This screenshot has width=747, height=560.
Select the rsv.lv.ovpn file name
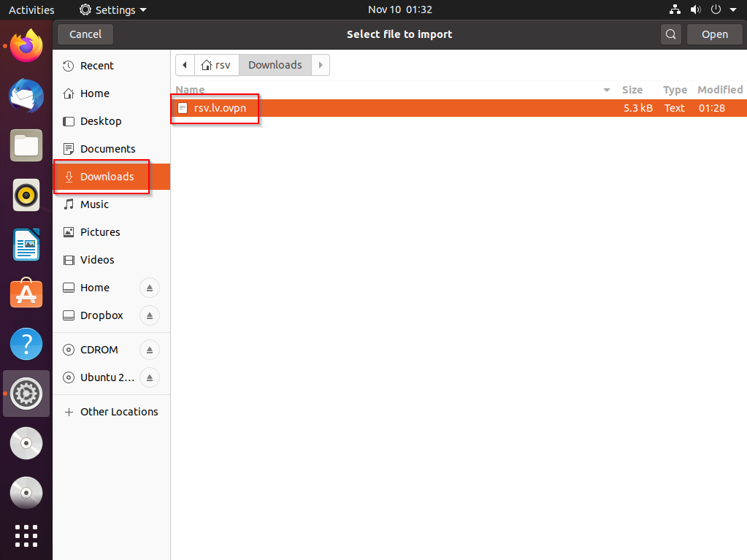[x=220, y=108]
